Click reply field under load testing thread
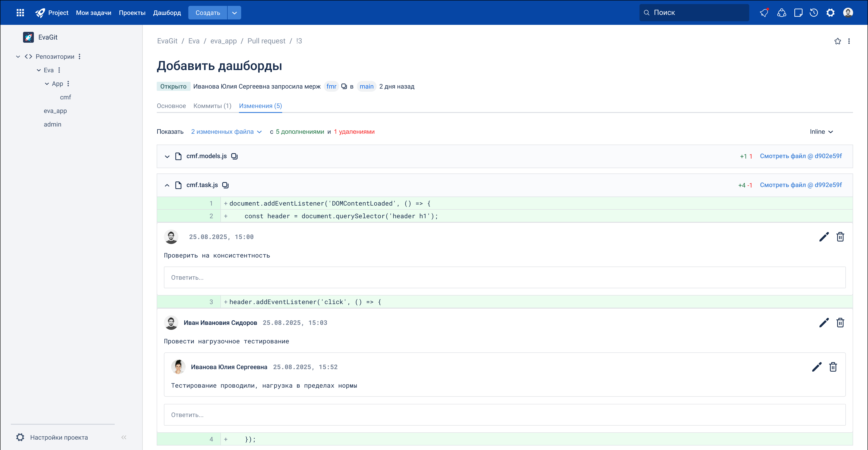 [x=504, y=415]
